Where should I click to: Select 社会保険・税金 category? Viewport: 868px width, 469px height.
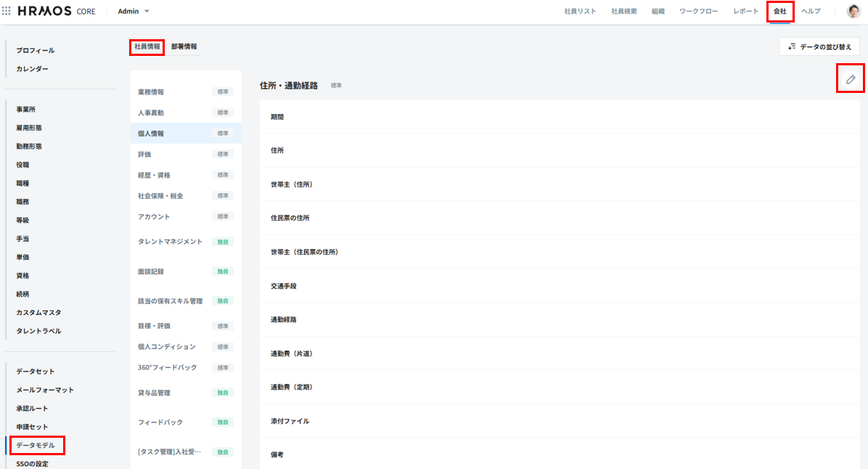click(x=160, y=196)
